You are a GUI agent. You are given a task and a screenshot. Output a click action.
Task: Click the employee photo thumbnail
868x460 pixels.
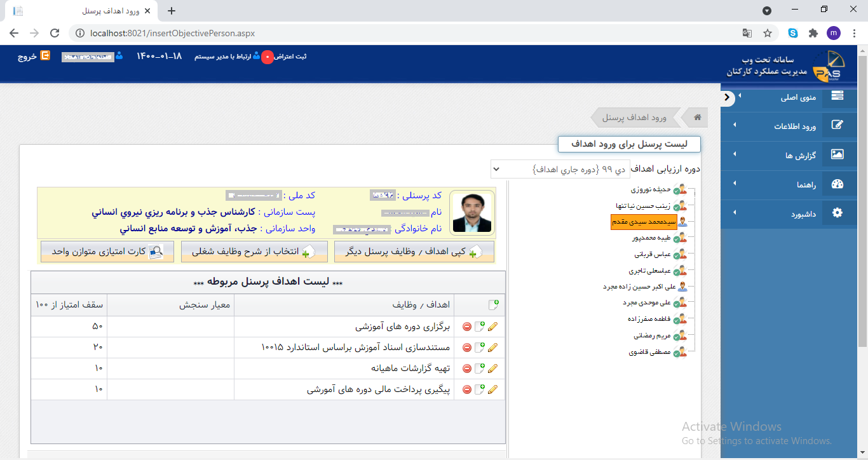coord(472,213)
